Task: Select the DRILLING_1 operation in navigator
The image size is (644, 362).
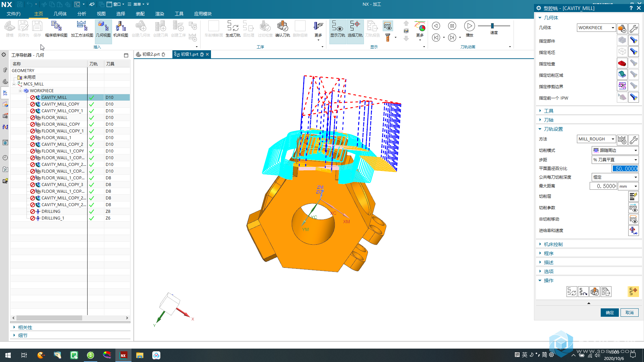Action: click(x=53, y=218)
